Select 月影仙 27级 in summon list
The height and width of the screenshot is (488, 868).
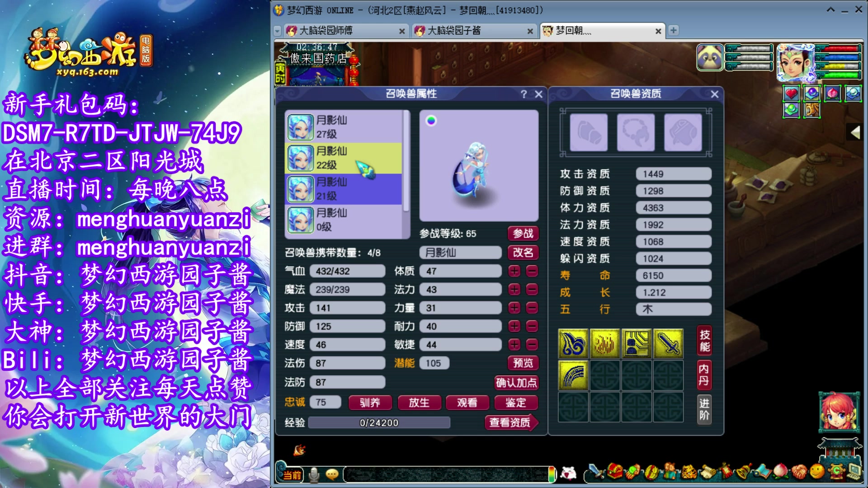tap(344, 127)
